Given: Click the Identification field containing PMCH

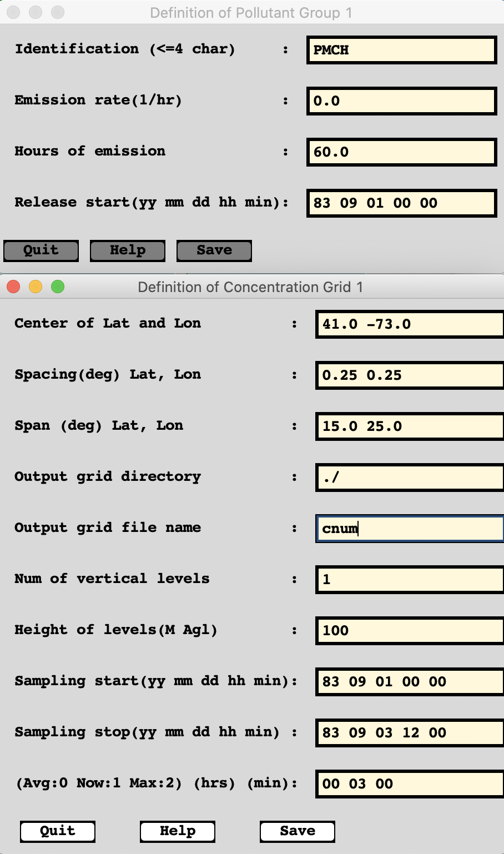Looking at the screenshot, I should coord(401,50).
